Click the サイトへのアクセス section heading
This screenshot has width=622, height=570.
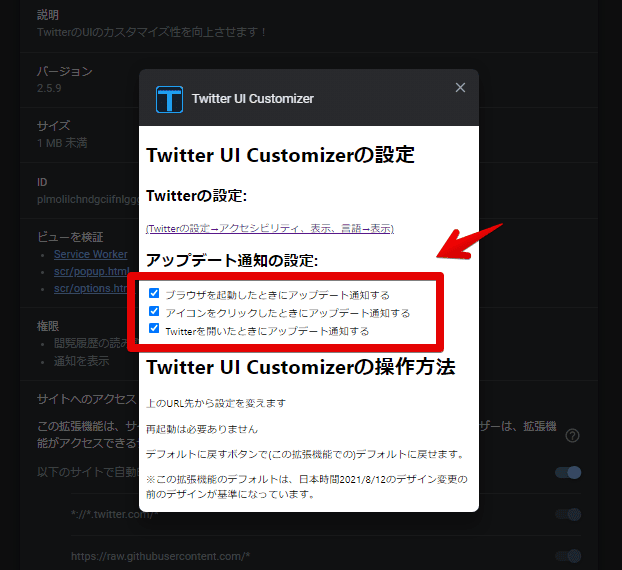(x=87, y=399)
